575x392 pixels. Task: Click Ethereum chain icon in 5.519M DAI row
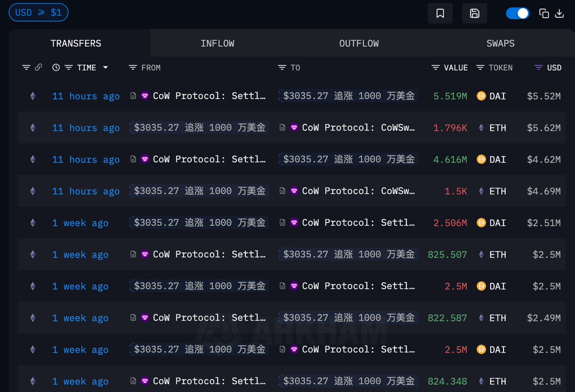point(33,96)
